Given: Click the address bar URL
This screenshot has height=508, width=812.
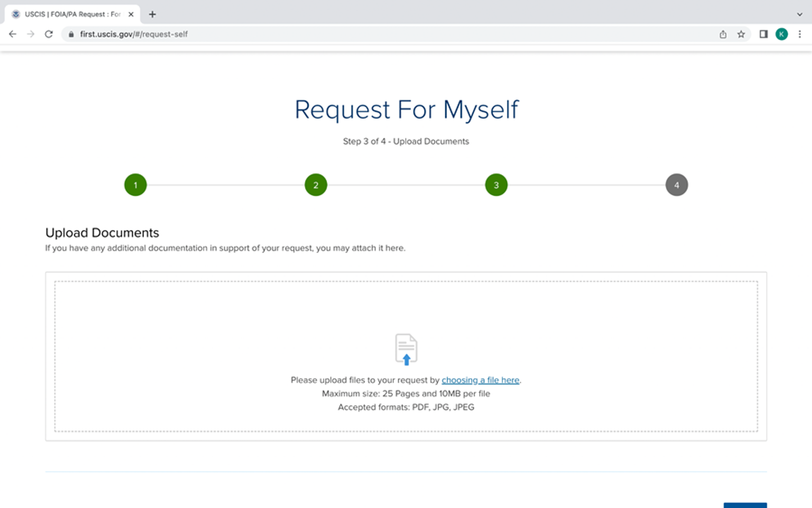Looking at the screenshot, I should [x=134, y=34].
